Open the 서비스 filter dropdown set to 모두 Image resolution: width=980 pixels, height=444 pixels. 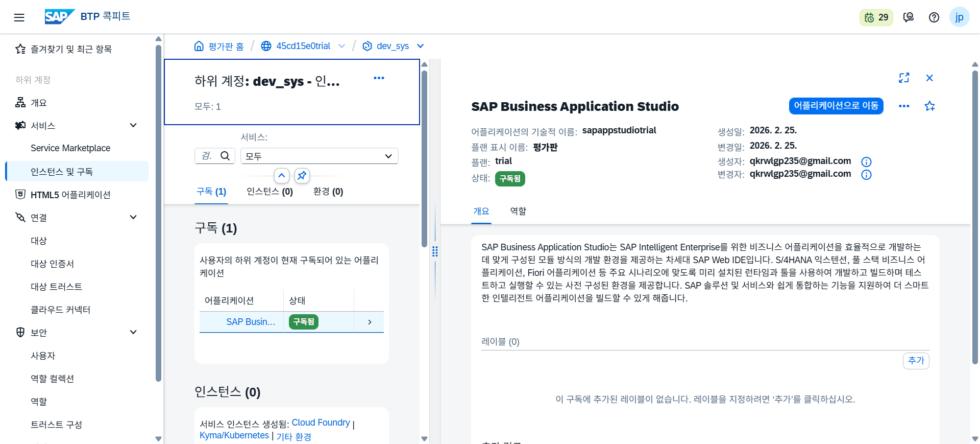(x=319, y=156)
